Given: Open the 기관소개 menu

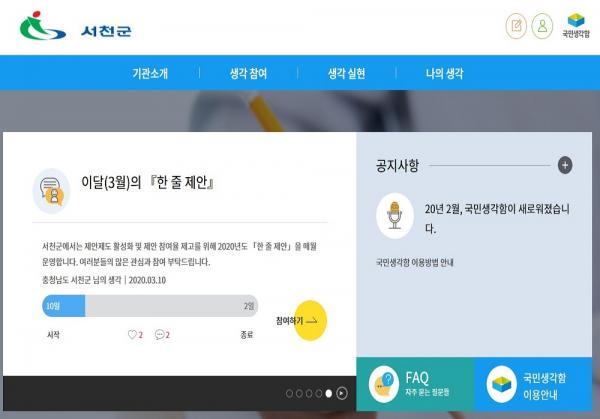Looking at the screenshot, I should (150, 74).
